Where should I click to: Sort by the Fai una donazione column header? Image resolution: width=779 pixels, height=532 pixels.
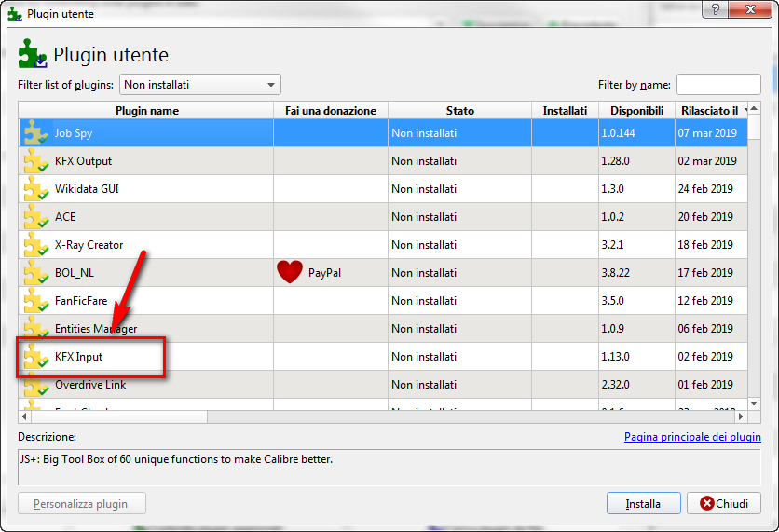(x=331, y=110)
